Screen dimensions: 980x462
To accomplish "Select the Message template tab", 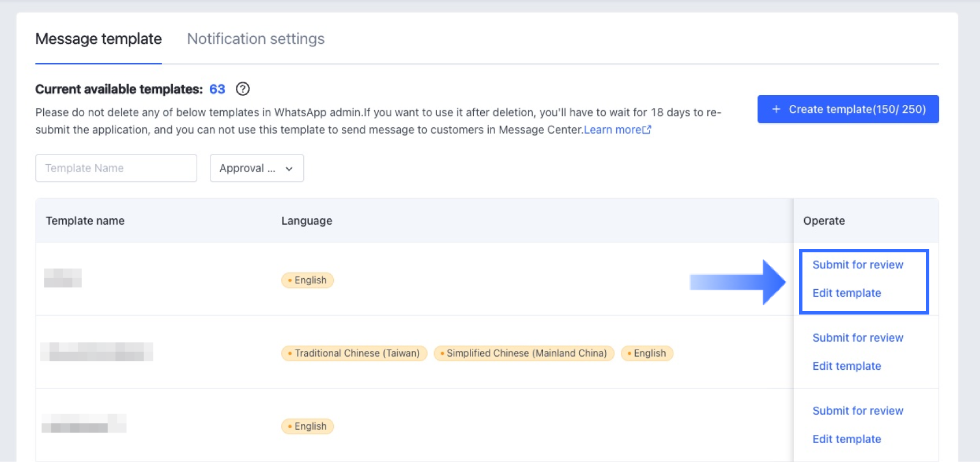I will (99, 39).
